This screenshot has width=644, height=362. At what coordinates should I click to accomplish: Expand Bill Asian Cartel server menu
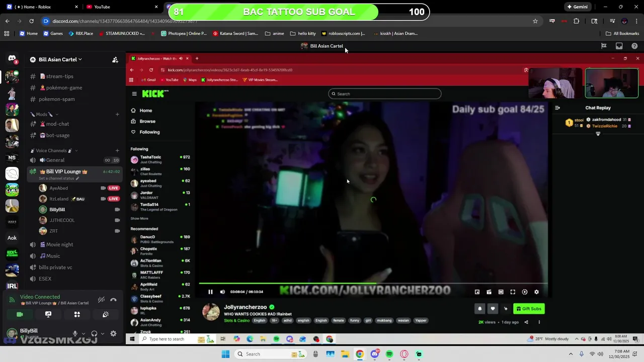[x=60, y=59]
